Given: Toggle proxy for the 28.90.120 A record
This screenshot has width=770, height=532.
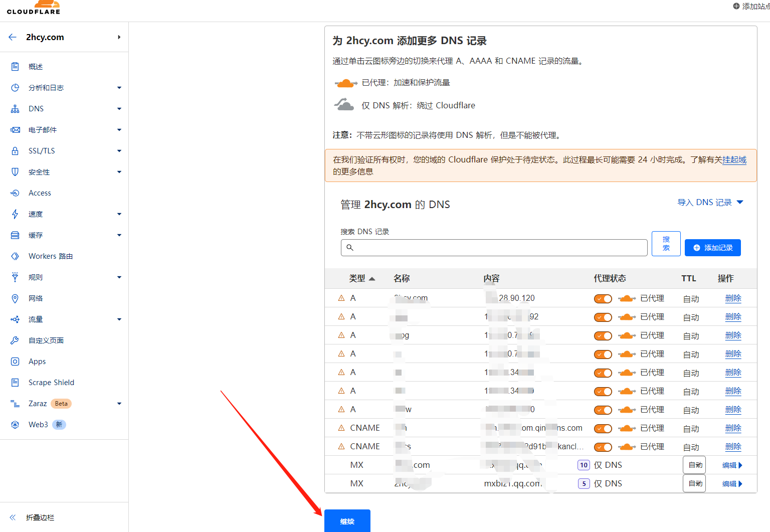Looking at the screenshot, I should point(603,299).
